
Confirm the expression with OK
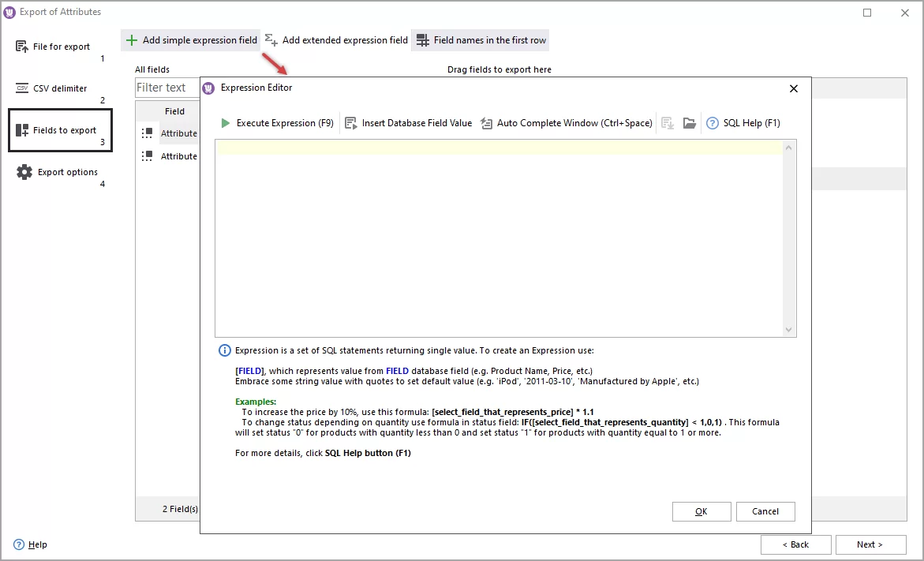click(701, 511)
